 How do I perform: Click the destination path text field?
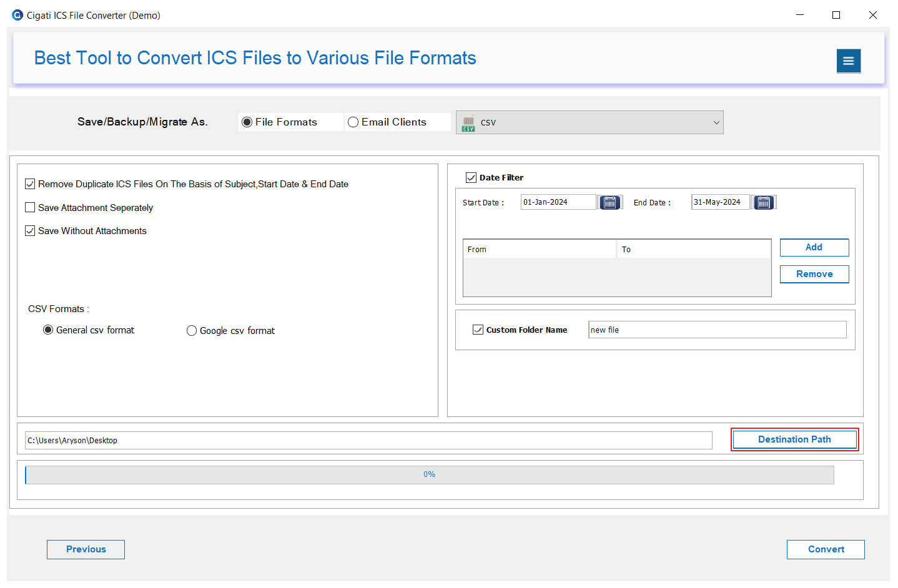click(x=368, y=440)
